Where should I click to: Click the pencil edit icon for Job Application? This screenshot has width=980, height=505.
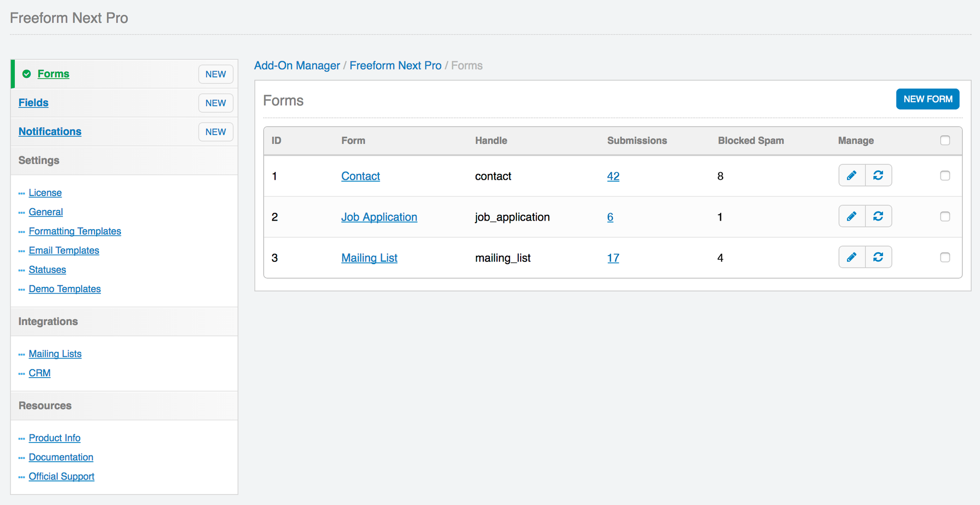(851, 216)
